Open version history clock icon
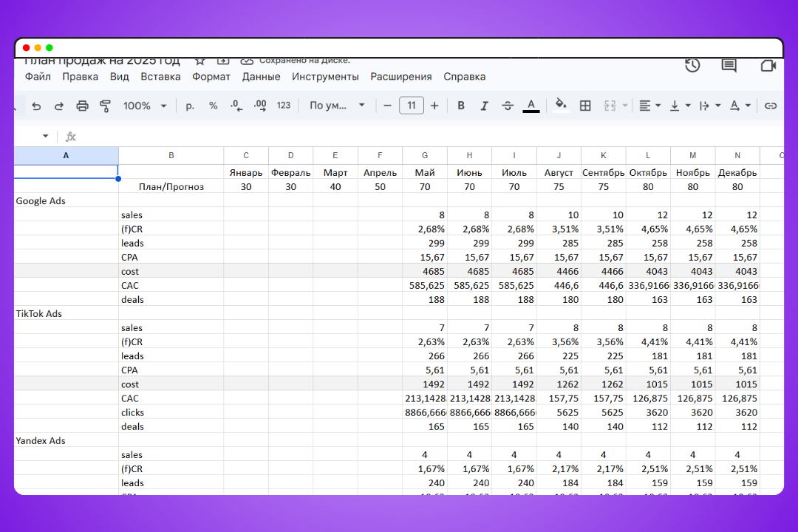Image resolution: width=798 pixels, height=532 pixels. pyautogui.click(x=692, y=65)
